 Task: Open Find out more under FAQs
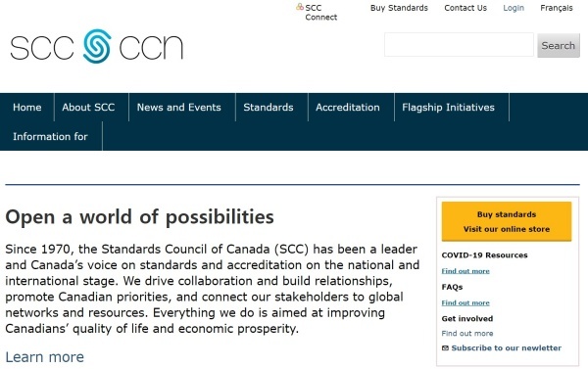pos(465,302)
